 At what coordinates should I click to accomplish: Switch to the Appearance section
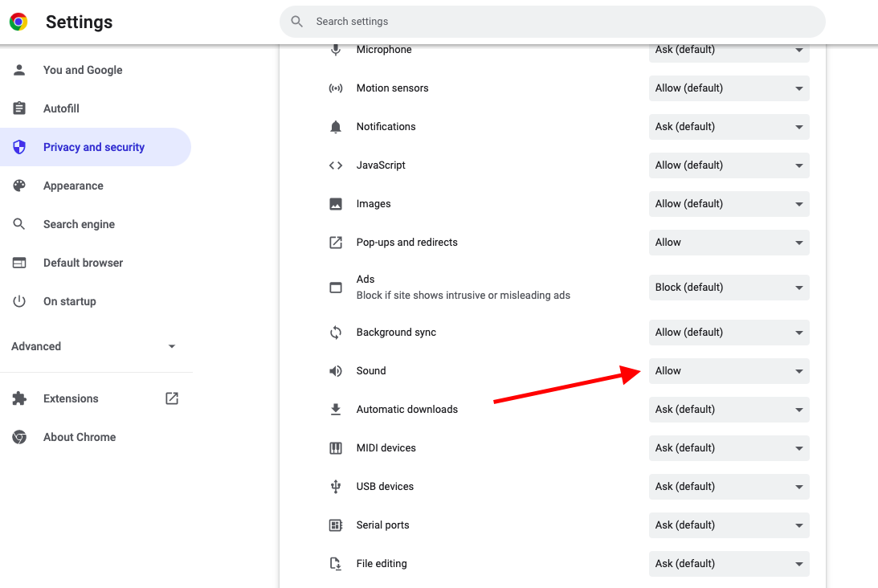pyautogui.click(x=73, y=186)
